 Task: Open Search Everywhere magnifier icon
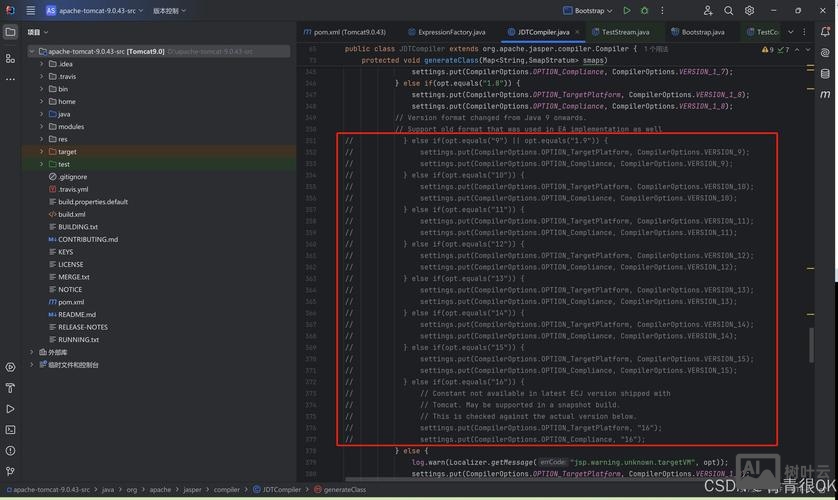[x=729, y=10]
